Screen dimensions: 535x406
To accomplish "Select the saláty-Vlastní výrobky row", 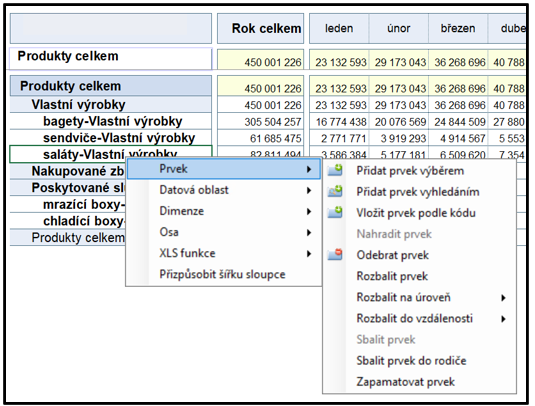I will [x=111, y=154].
